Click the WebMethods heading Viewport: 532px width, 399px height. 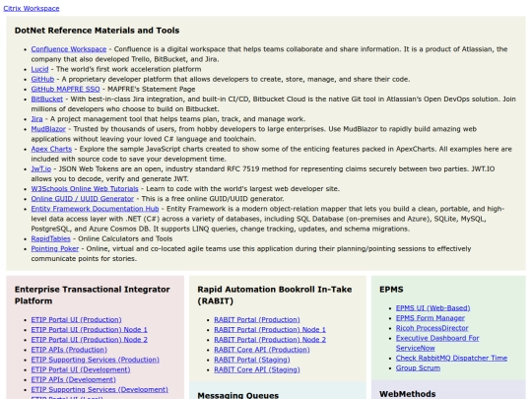point(408,394)
